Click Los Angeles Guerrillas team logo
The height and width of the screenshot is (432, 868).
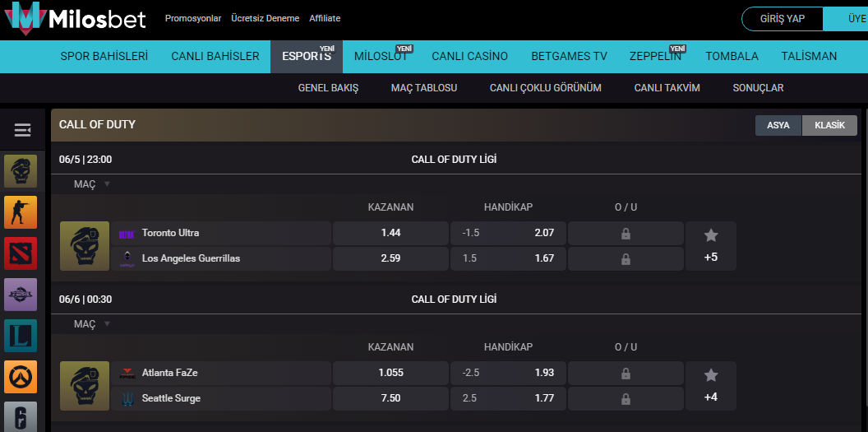coord(127,258)
